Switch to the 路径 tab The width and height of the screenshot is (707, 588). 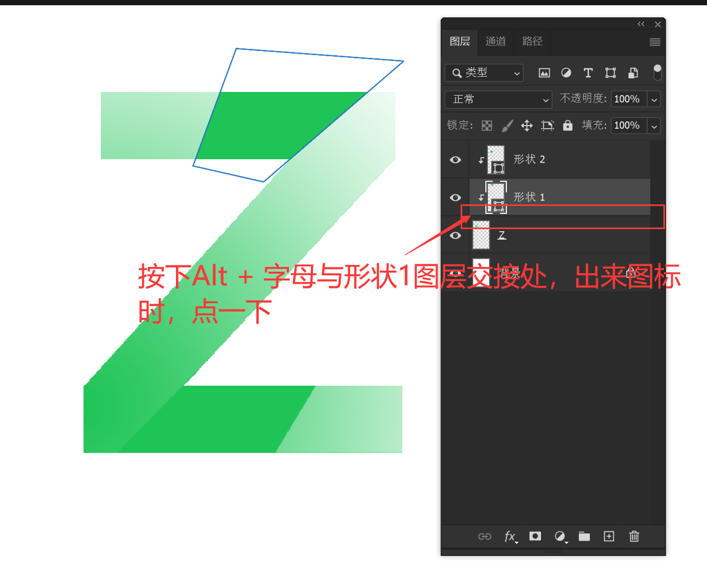pyautogui.click(x=533, y=41)
